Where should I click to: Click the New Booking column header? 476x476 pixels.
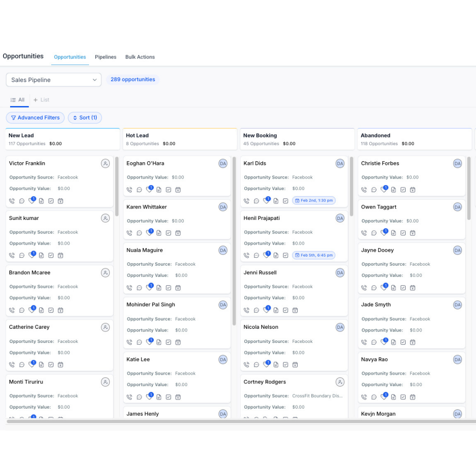click(x=297, y=139)
